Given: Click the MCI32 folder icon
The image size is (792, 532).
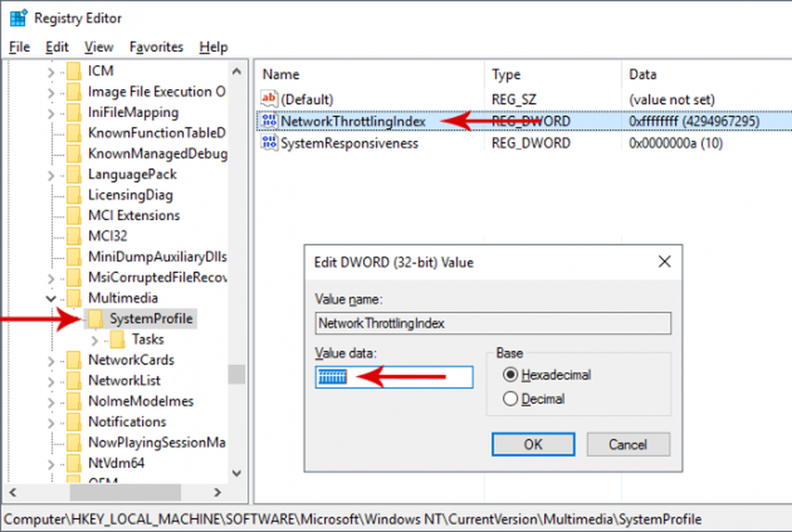Looking at the screenshot, I should point(74,236).
